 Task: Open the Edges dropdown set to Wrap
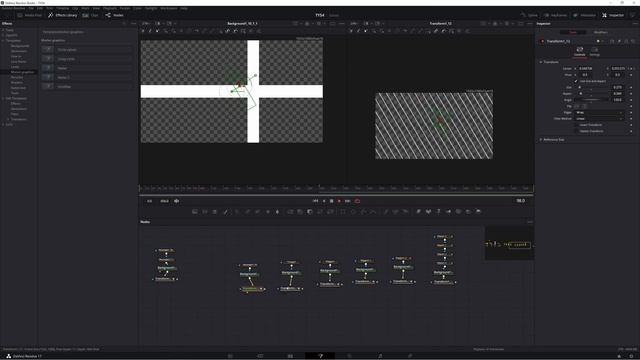[599, 112]
